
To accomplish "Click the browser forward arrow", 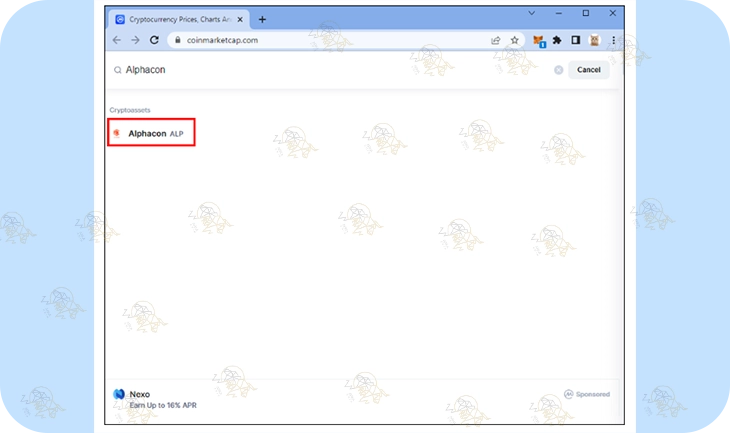I will [x=135, y=40].
